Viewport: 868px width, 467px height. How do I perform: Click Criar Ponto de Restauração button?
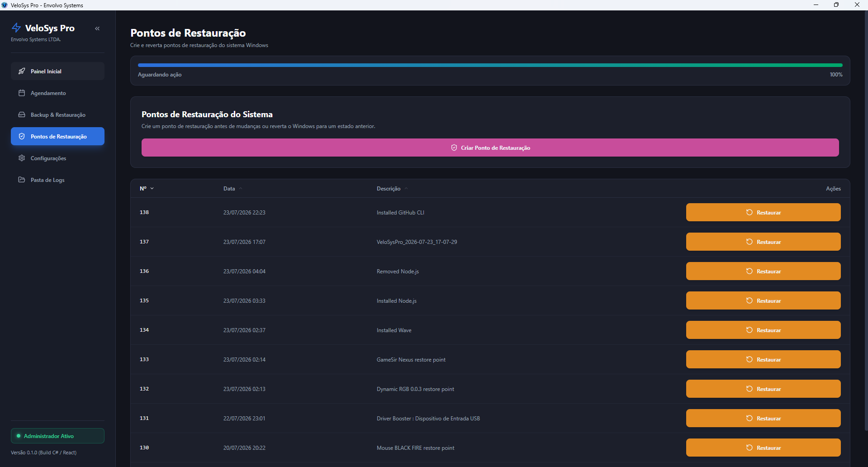coord(490,148)
